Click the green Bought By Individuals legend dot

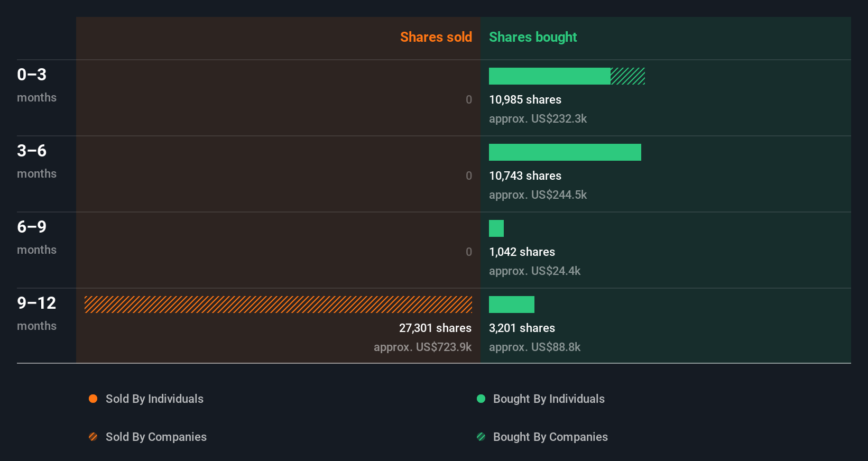click(x=481, y=399)
